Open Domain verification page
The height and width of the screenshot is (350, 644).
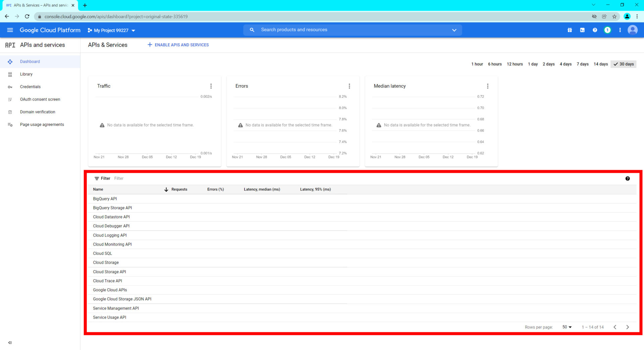pos(40,112)
